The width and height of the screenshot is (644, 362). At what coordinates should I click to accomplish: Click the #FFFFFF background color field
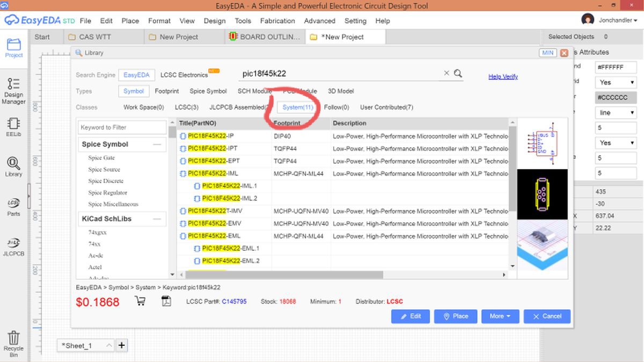pyautogui.click(x=616, y=68)
